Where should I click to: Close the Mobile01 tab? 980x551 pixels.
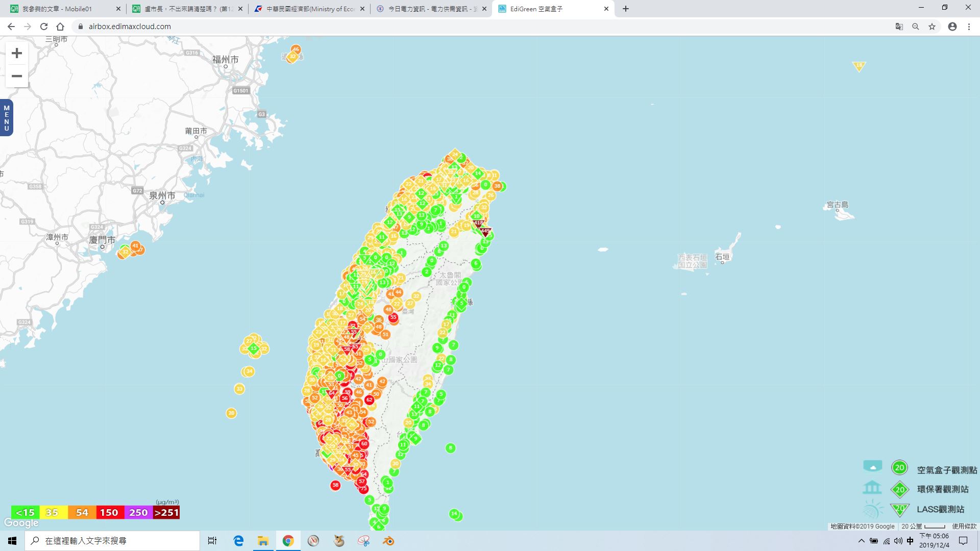tap(118, 9)
